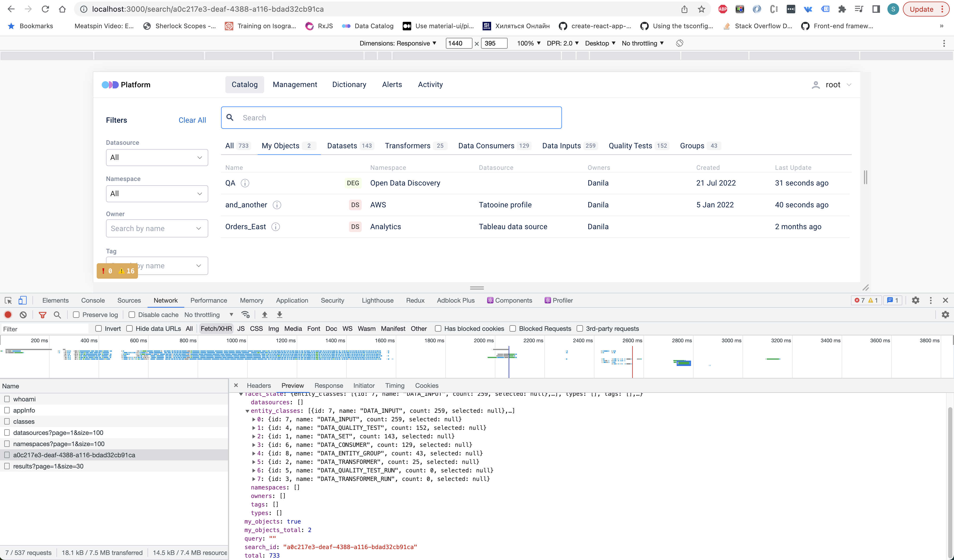Click the Clear All filters link
The width and height of the screenshot is (954, 560).
point(192,120)
